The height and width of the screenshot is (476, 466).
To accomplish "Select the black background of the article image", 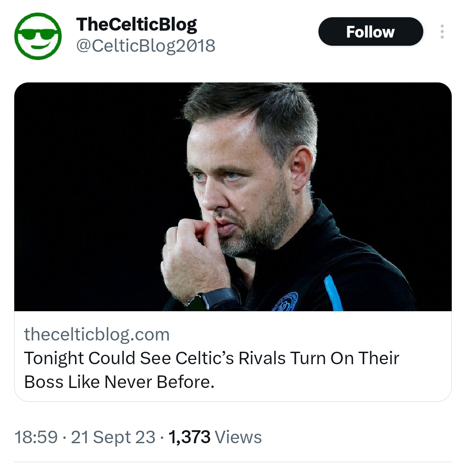I will (91, 182).
